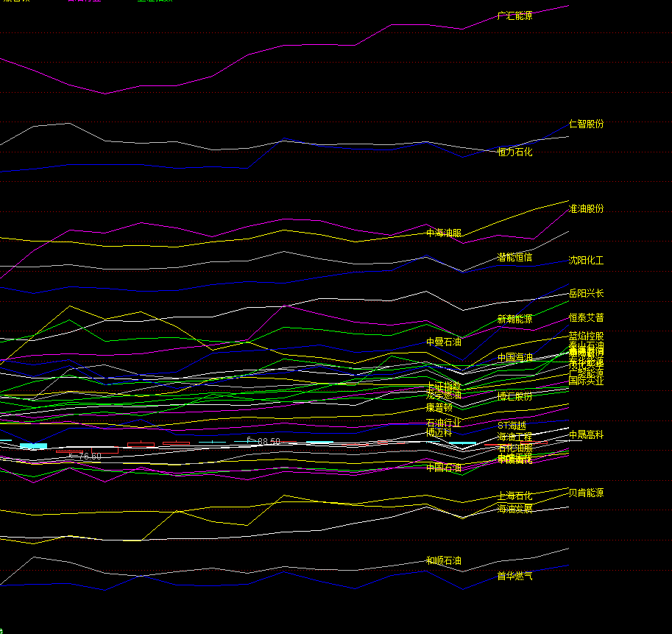Click the 国际实业 label
Viewport: 672px width, 634px height.
[586, 381]
